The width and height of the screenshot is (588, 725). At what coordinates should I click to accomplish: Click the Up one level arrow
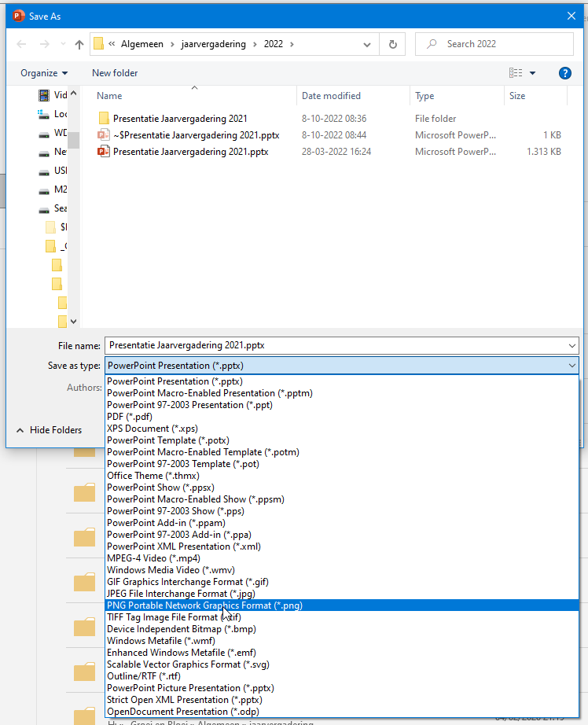tap(79, 45)
